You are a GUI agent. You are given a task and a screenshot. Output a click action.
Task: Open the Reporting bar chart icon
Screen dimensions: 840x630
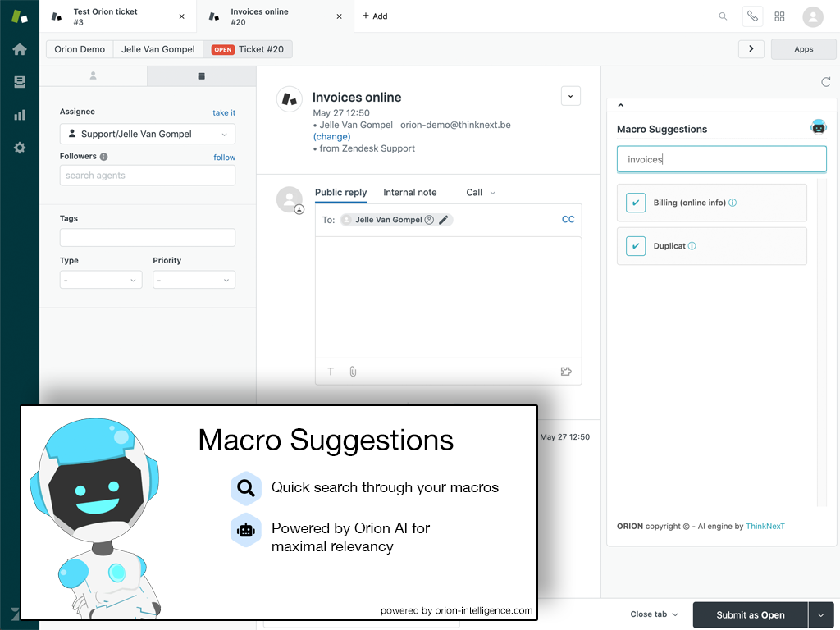click(20, 115)
